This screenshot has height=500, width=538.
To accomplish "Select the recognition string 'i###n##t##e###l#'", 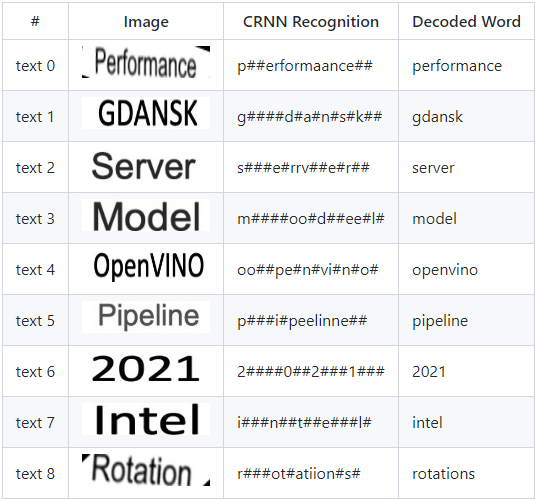I will pos(304,422).
